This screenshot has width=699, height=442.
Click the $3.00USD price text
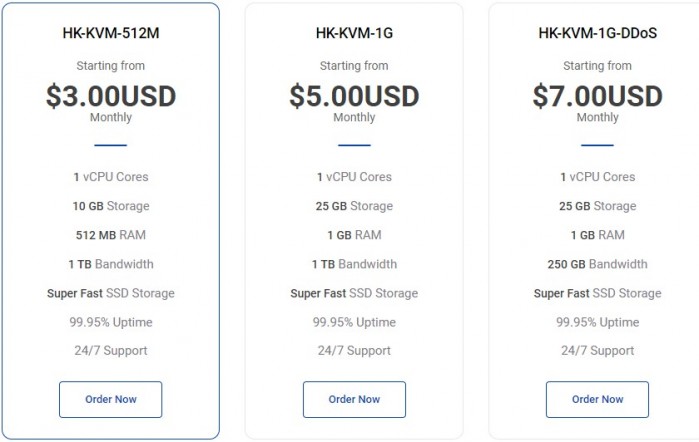coord(110,96)
